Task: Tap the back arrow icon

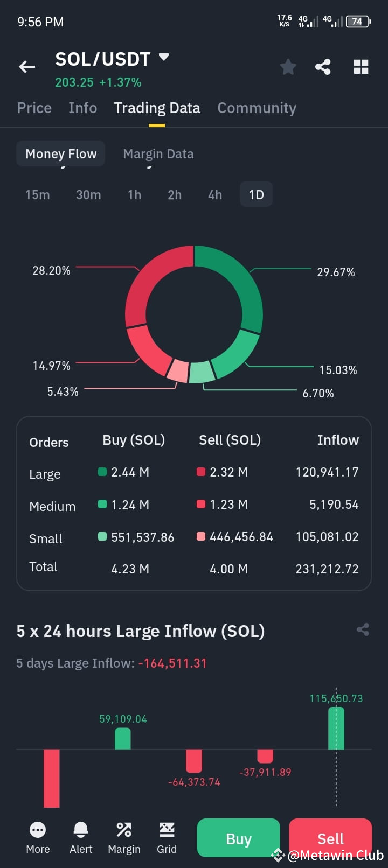Action: pyautogui.click(x=27, y=67)
